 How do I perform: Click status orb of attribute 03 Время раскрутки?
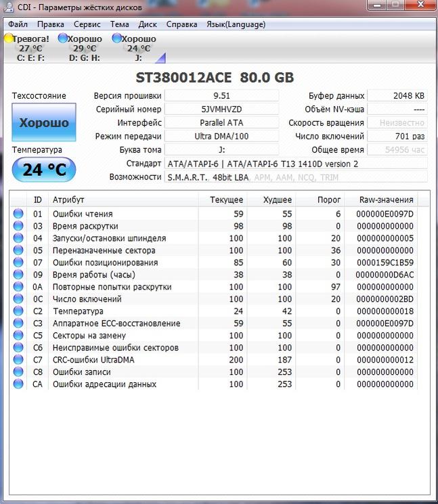pyautogui.click(x=18, y=226)
